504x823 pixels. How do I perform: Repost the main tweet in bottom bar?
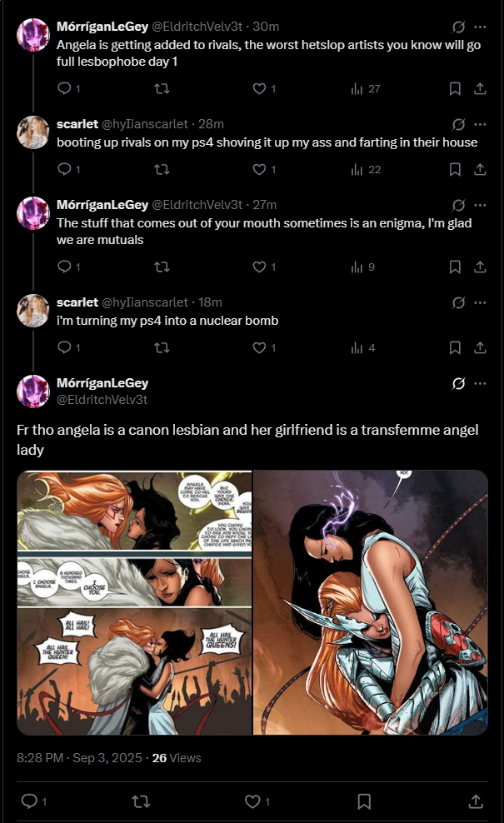coord(140,801)
